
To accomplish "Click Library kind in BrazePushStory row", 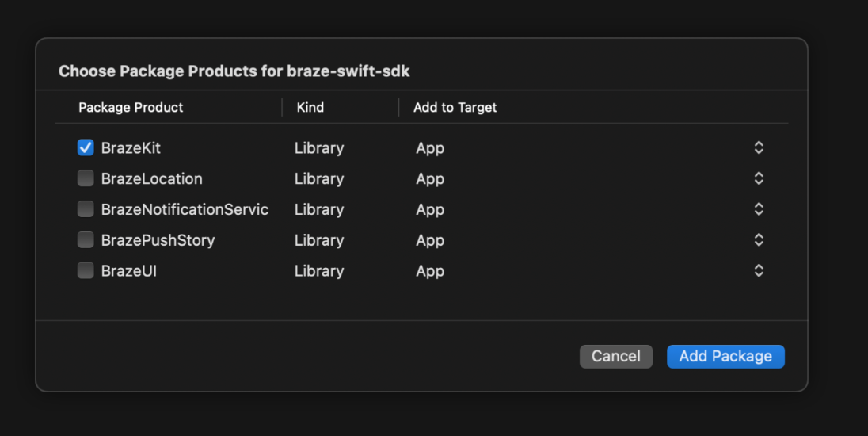I will [319, 240].
